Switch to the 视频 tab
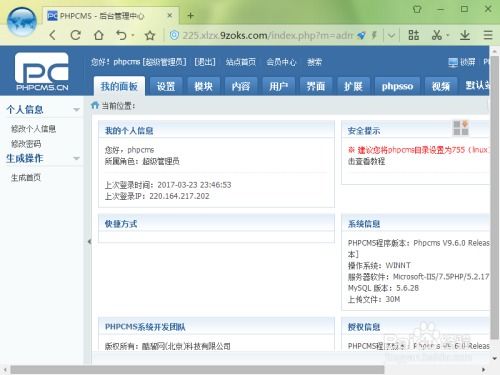The height and width of the screenshot is (375, 500). (441, 86)
